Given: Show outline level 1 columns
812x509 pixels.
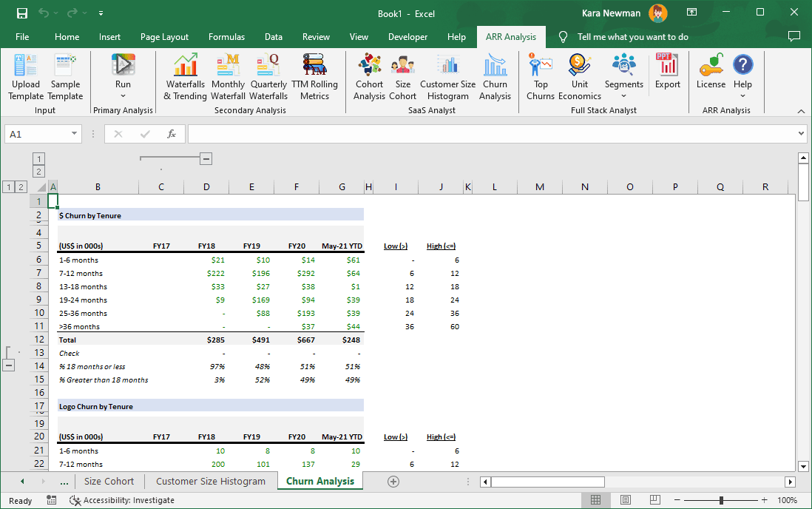Looking at the screenshot, I should click(7, 186).
